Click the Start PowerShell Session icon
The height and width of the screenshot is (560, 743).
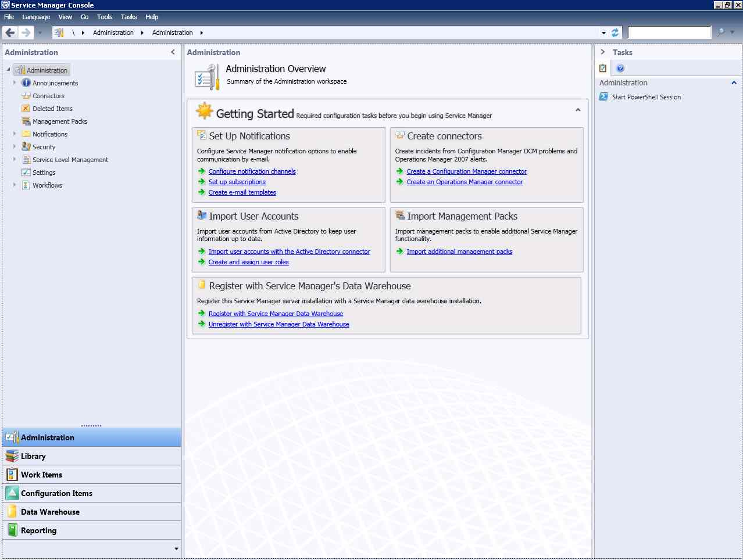[603, 97]
